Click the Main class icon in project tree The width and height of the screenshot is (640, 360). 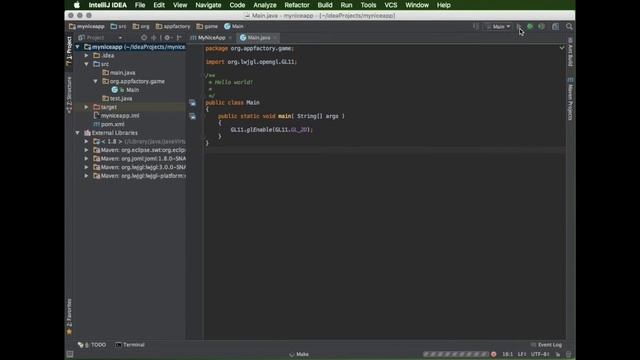click(115, 90)
